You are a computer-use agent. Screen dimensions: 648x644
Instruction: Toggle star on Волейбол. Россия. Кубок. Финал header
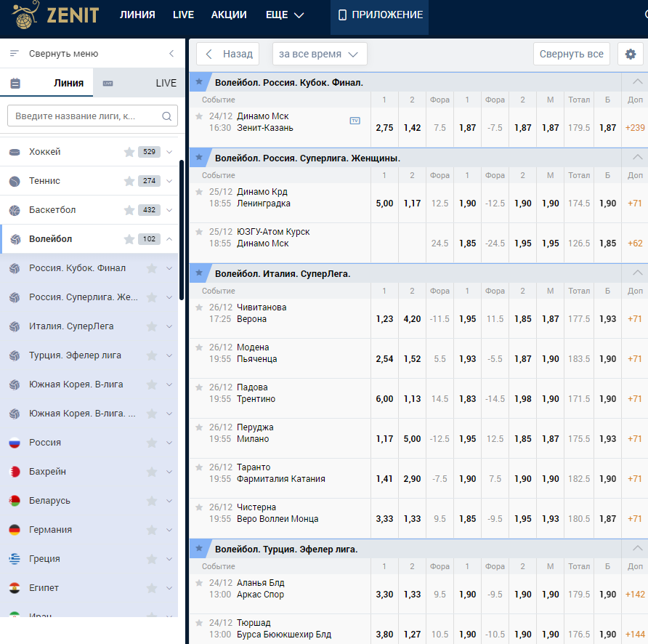199,81
